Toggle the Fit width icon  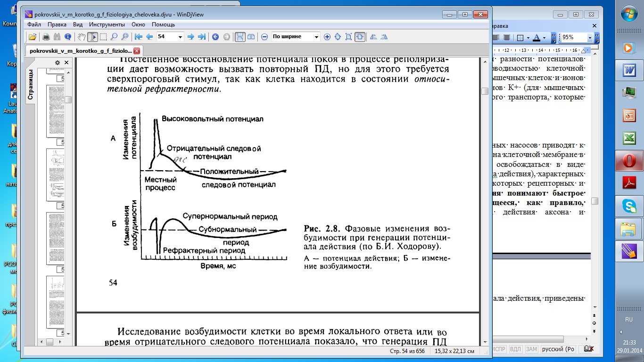360,37
